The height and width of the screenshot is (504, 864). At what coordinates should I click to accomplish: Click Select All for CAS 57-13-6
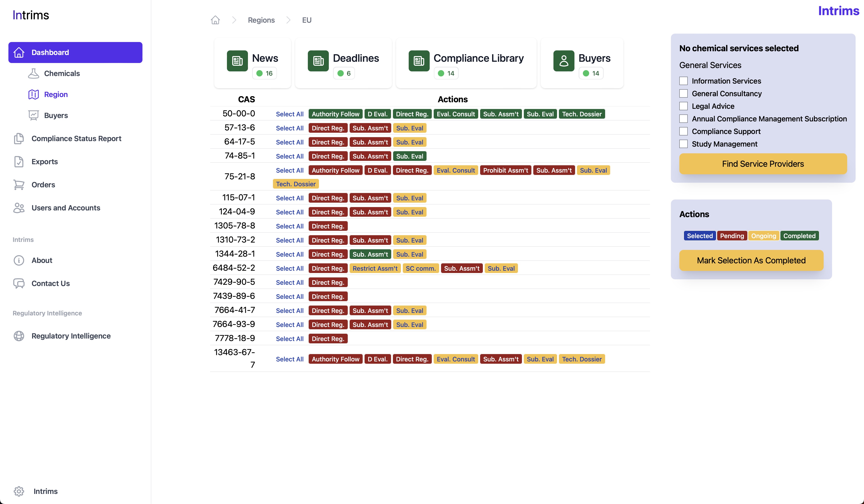[x=289, y=128]
